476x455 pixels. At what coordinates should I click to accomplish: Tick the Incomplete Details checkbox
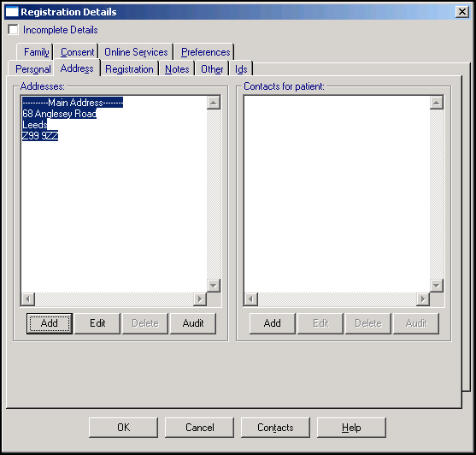(13, 30)
